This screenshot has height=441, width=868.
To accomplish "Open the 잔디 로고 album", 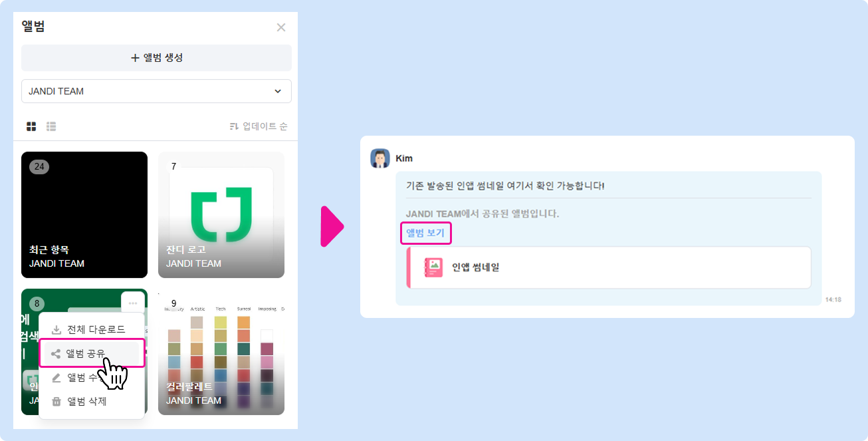I will [x=221, y=215].
